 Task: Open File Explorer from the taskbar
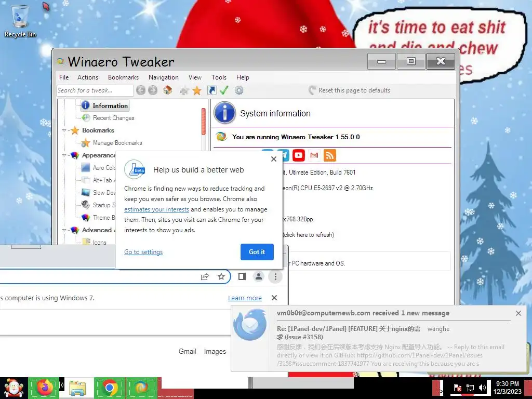pos(78,388)
